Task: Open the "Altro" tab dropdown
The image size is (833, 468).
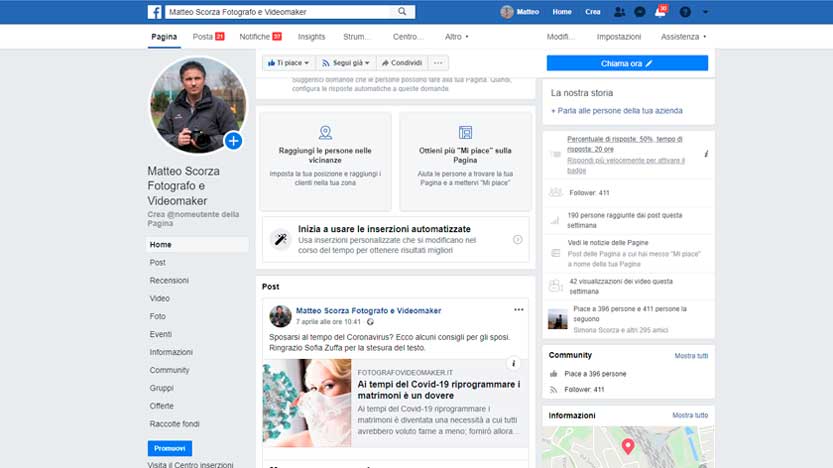Action: 457,37
